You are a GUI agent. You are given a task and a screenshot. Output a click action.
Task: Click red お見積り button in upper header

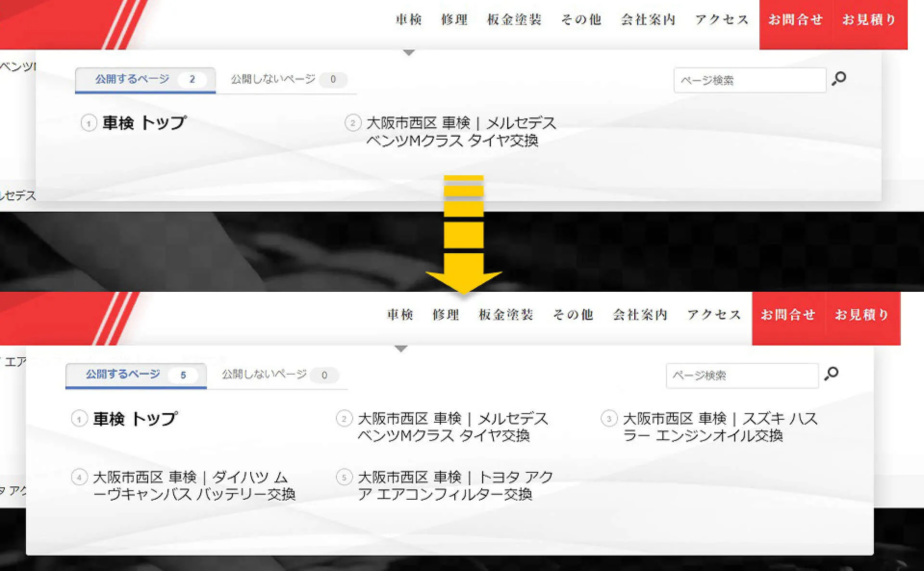[x=870, y=25]
